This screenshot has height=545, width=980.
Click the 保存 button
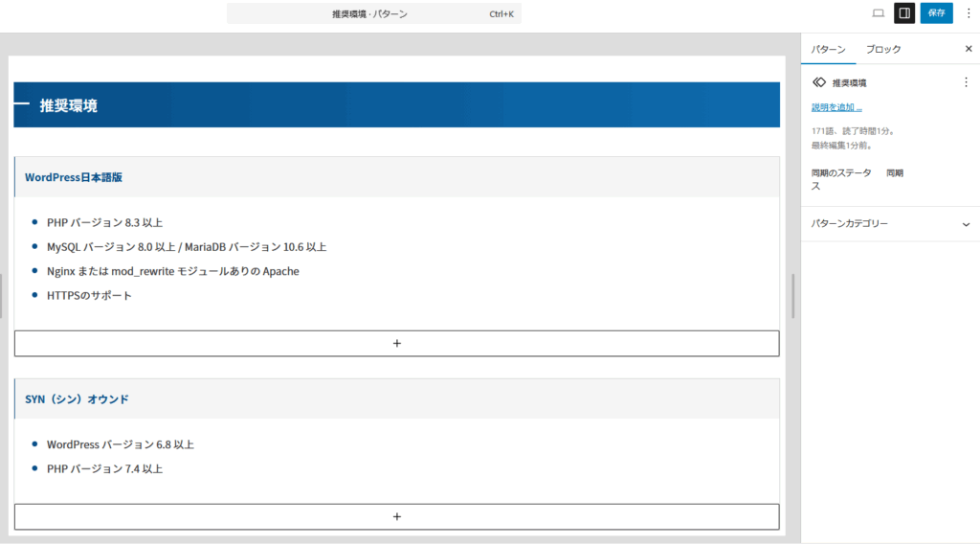(x=936, y=13)
